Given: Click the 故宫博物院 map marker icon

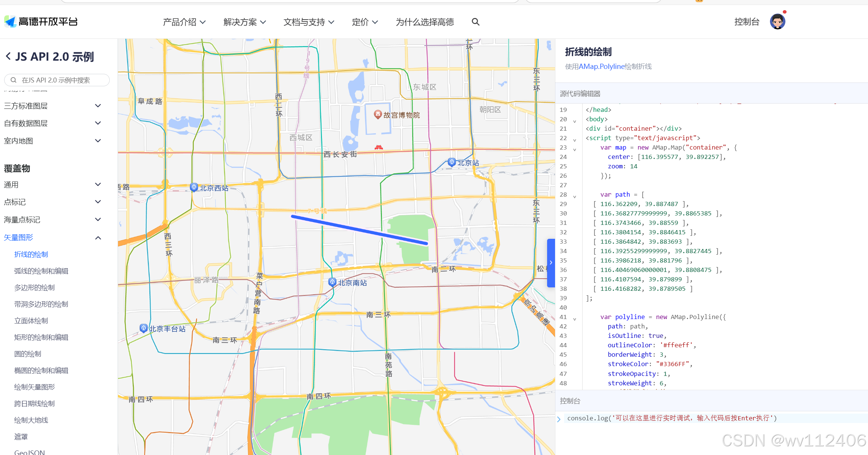Looking at the screenshot, I should 377,114.
